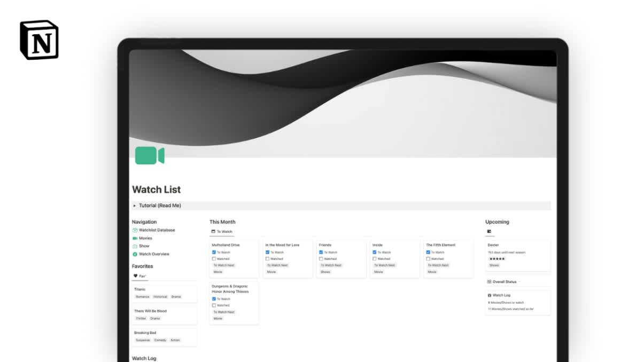644x362 pixels.
Task: Click the Action tag on Breaking Bad
Action: point(175,340)
